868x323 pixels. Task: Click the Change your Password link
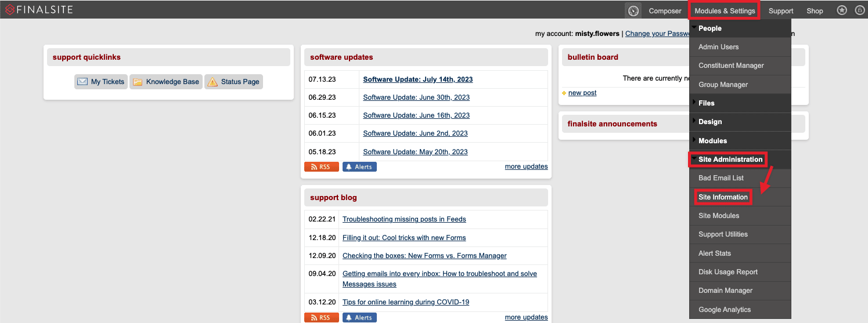pos(657,34)
